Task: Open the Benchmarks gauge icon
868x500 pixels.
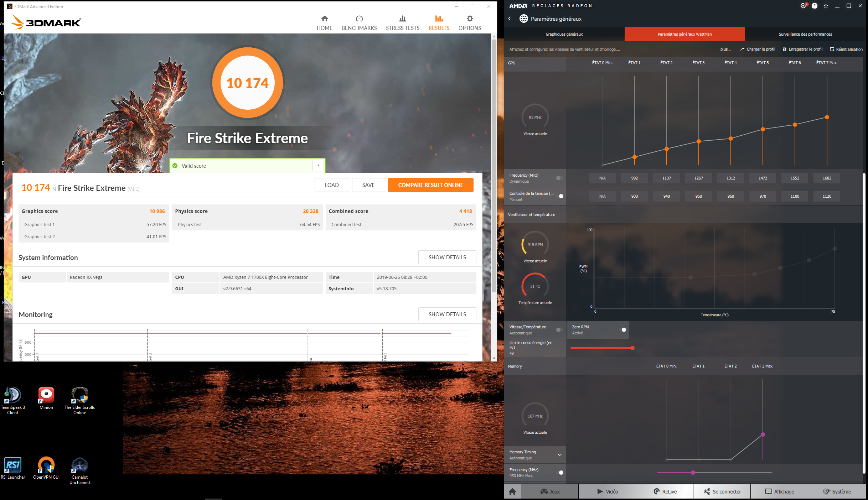Action: point(359,19)
